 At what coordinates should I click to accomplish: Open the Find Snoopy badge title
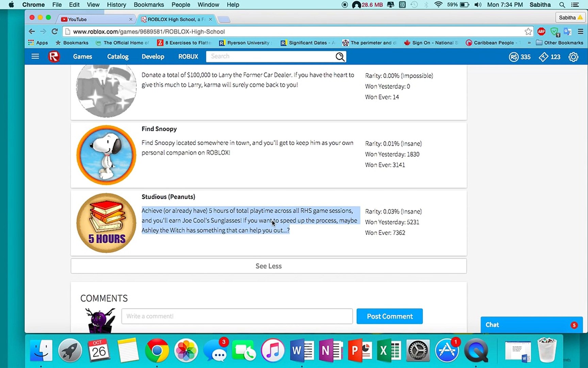(x=159, y=129)
